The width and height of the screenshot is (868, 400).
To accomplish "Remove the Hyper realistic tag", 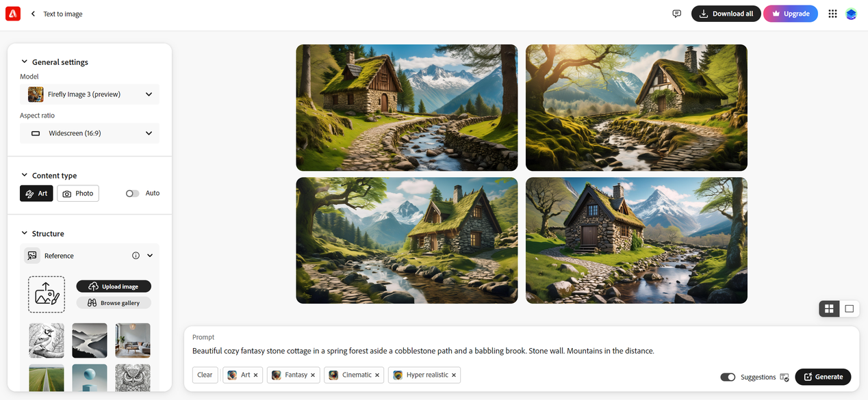I will pyautogui.click(x=453, y=375).
